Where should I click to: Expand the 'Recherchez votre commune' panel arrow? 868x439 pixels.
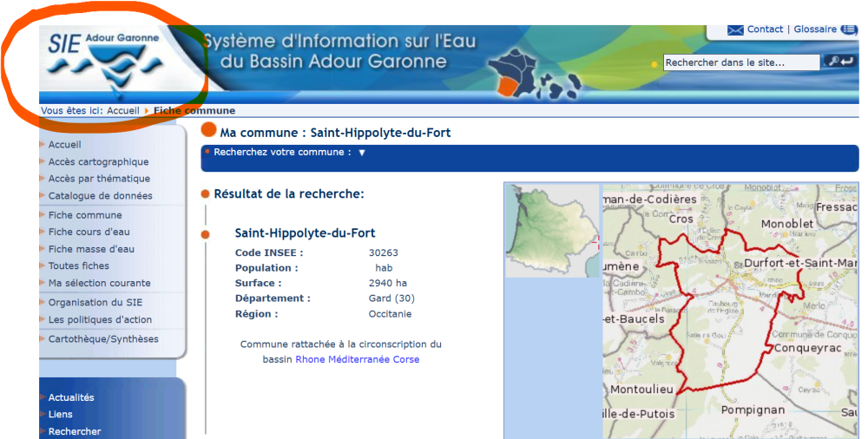tap(362, 153)
